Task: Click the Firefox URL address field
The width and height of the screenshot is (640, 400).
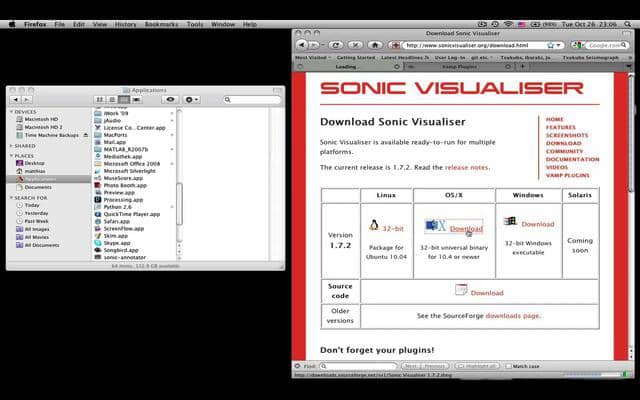Action: click(x=476, y=45)
